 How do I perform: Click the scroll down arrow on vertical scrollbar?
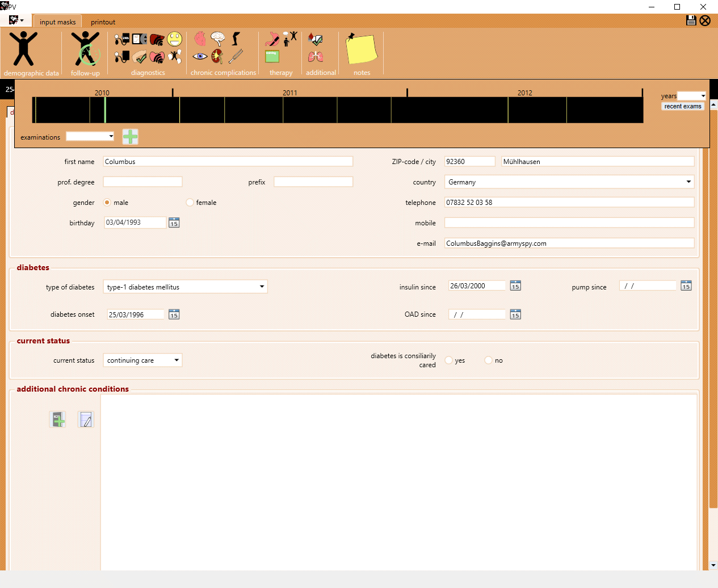point(713,565)
